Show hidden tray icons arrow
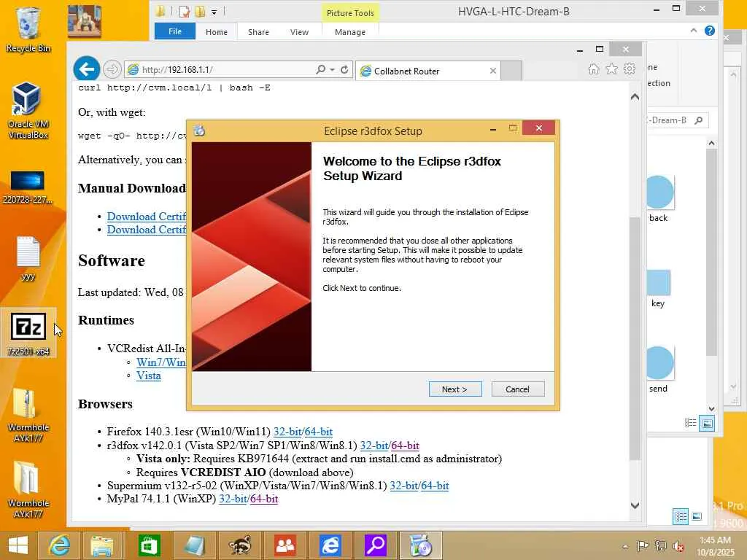747x560 pixels. 625,547
